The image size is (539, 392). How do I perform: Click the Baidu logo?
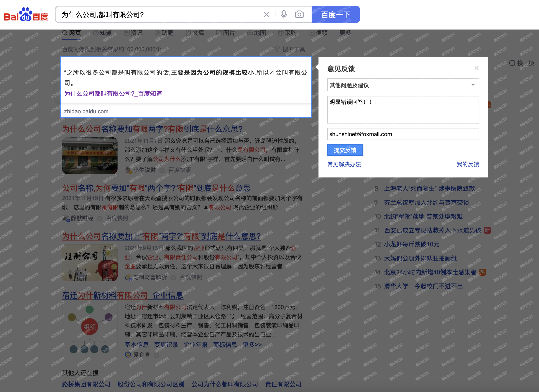tap(26, 15)
